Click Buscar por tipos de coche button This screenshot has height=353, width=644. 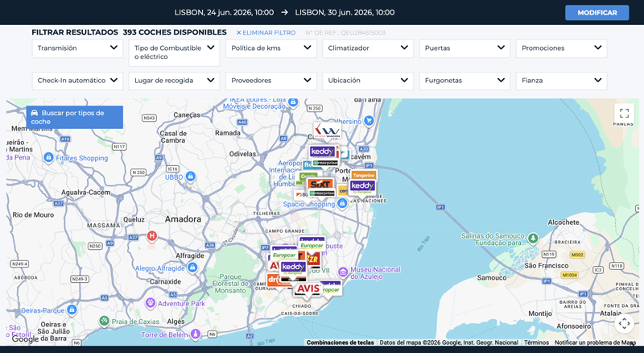tap(74, 117)
